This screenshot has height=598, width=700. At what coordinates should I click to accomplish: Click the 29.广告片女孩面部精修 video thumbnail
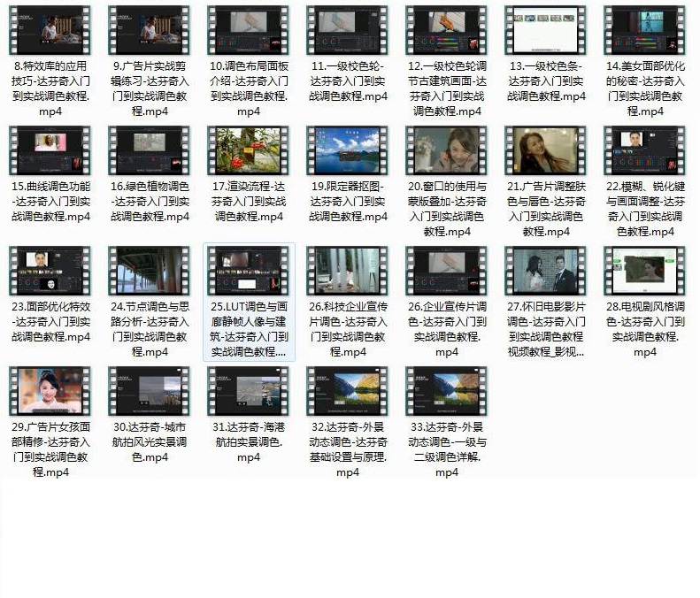[50, 391]
